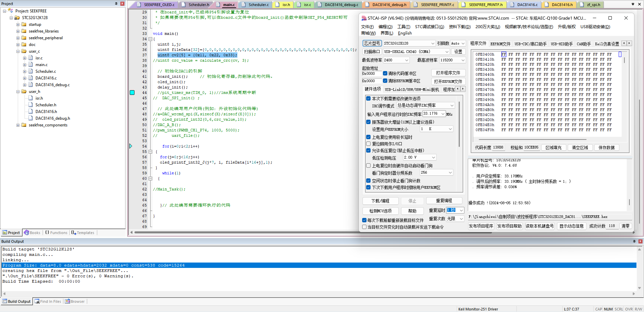644x312 pixels.
Task: Click the DAC81416_debug.c file icon in the tree
Action: (x=31, y=85)
